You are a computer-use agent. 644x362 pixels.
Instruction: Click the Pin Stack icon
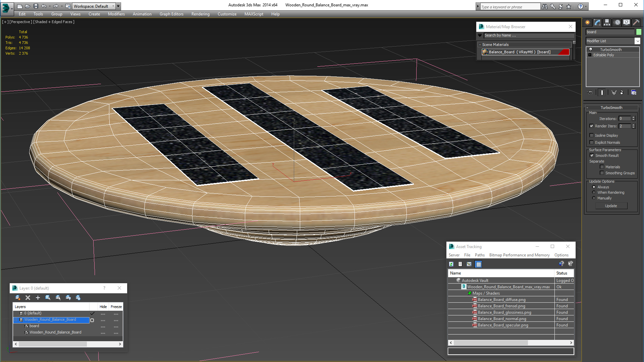(x=590, y=93)
